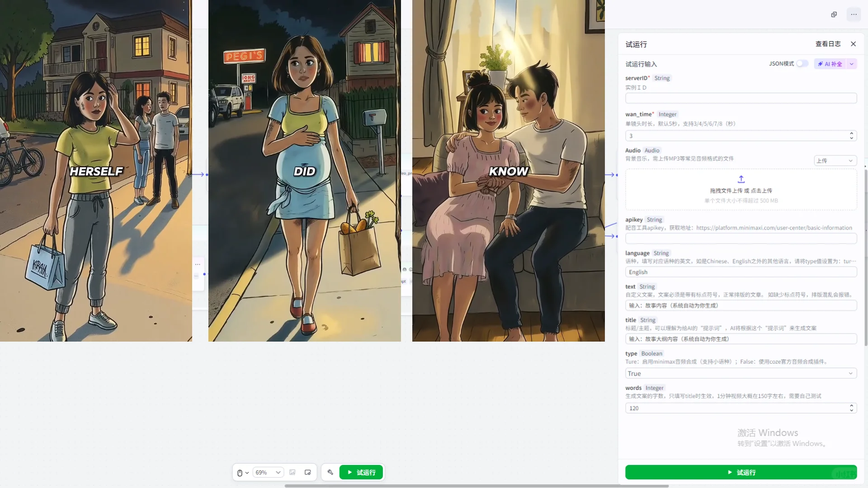
Task: Open the 69% zoom level dropdown
Action: click(268, 473)
